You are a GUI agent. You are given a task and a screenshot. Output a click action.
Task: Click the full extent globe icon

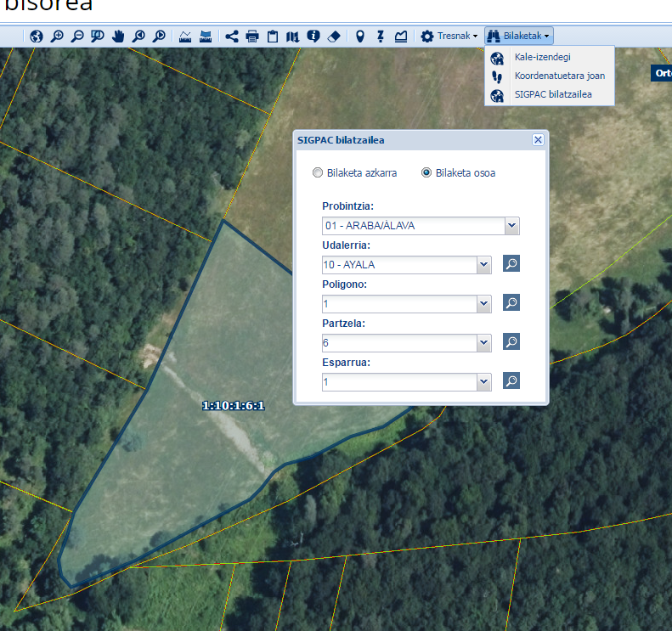coord(36,37)
